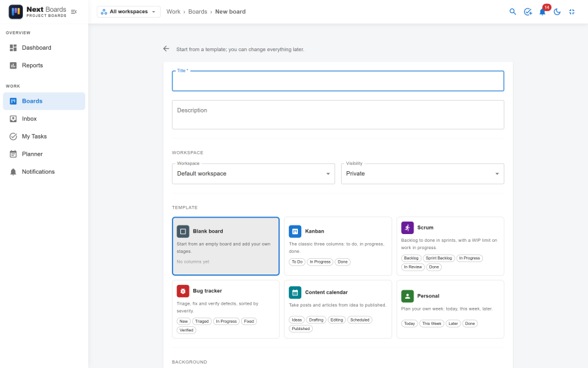Click the Sprint Backlog column chip
This screenshot has height=368, width=588.
tap(439, 258)
